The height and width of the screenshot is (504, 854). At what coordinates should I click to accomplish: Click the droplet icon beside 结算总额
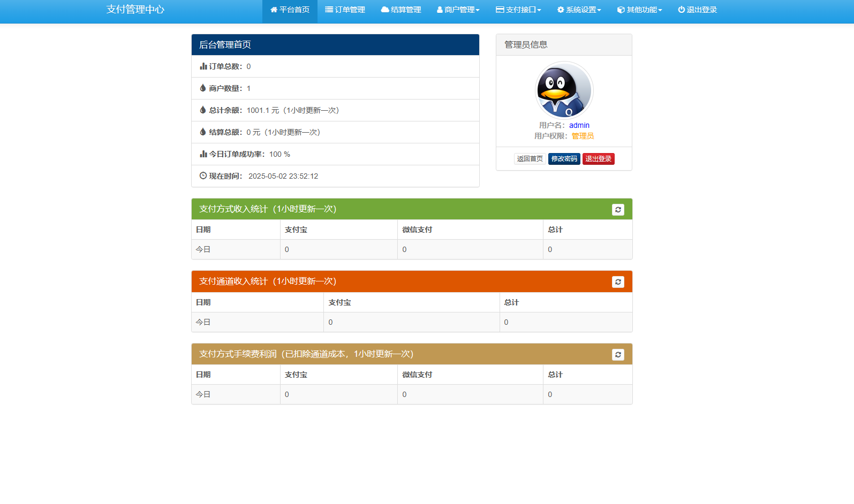coord(203,132)
